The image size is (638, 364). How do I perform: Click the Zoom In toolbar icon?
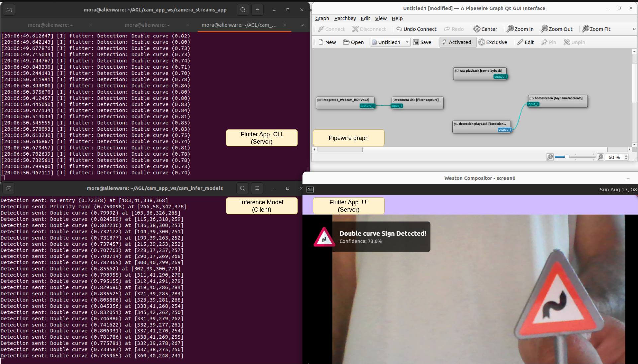point(510,29)
